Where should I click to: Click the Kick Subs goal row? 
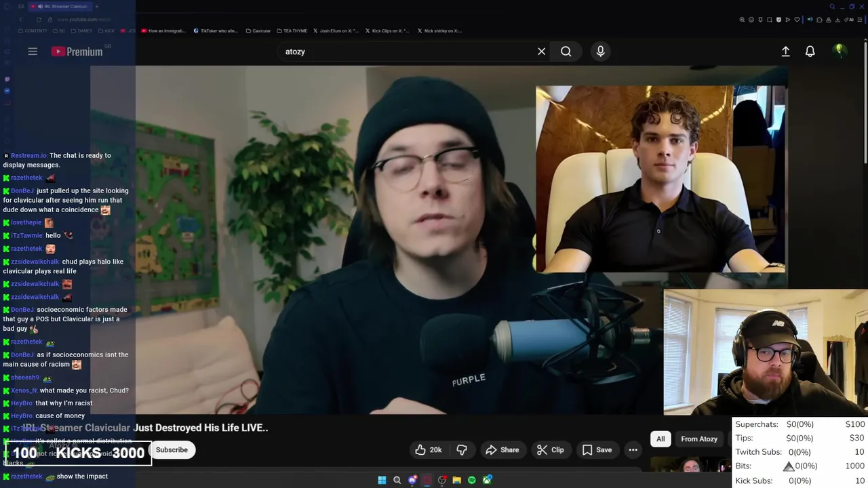[800, 481]
